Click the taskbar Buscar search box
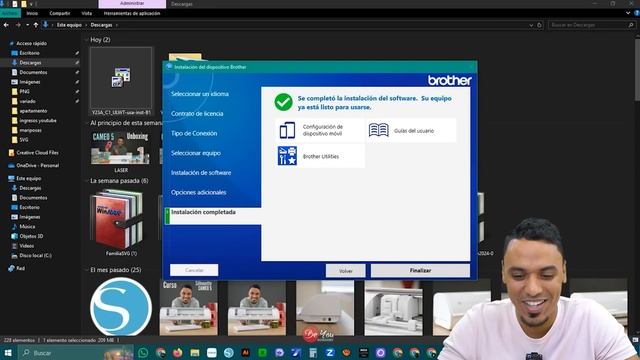Screen dimensions: 640x360 (76, 353)
